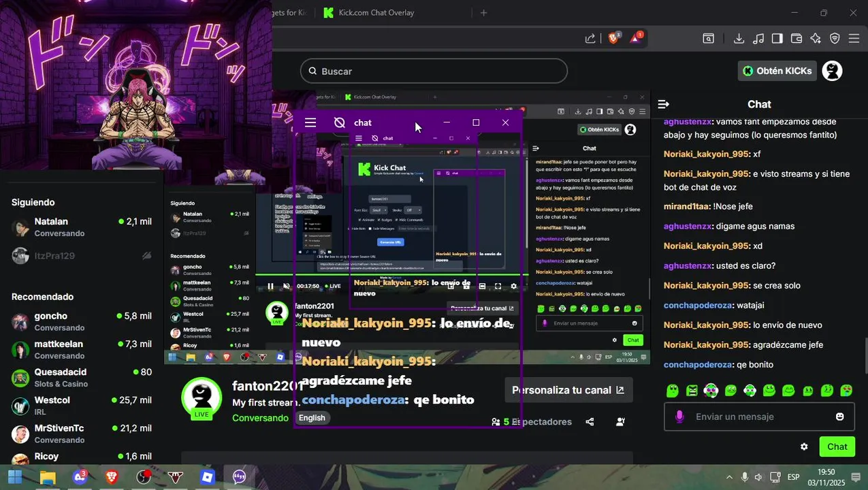
Task: Expand the system tray hidden icons chevron
Action: (729, 477)
